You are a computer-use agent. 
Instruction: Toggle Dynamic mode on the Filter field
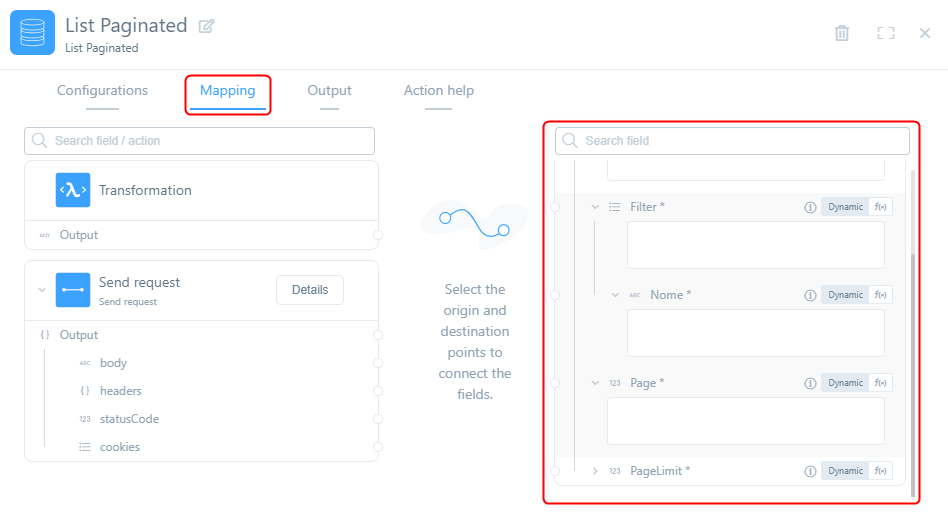point(845,207)
